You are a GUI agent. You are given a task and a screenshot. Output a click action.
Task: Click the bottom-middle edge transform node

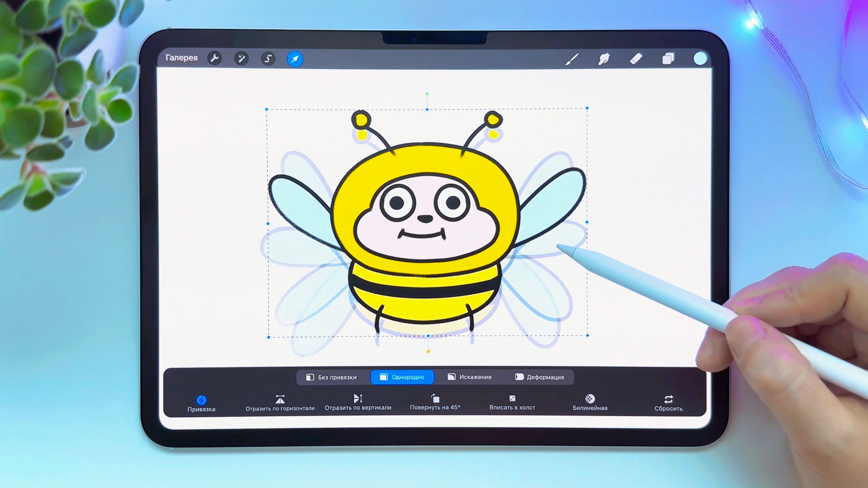coord(428,336)
